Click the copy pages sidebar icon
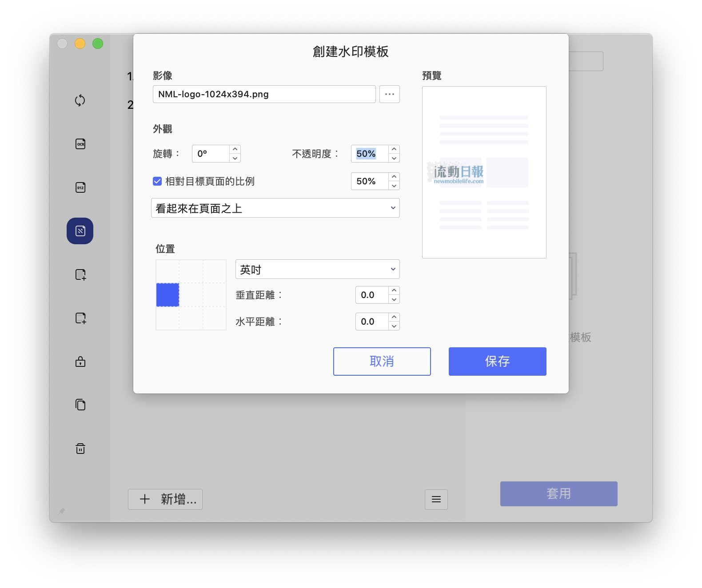Viewport: 702px width, 588px height. tap(80, 405)
